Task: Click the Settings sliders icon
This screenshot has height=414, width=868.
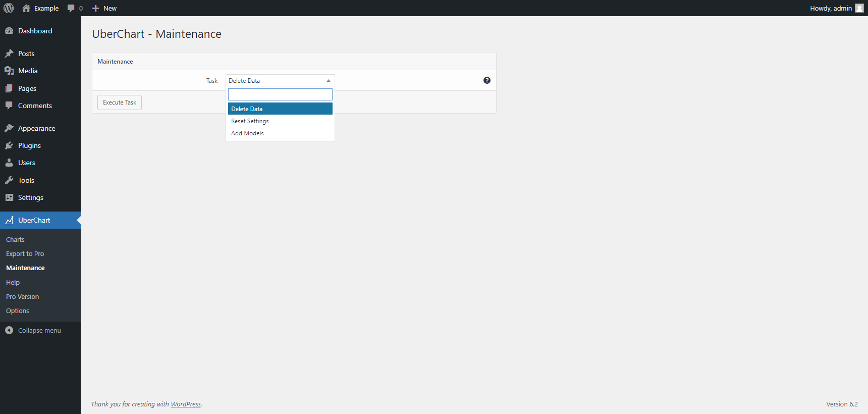Action: 9,197
